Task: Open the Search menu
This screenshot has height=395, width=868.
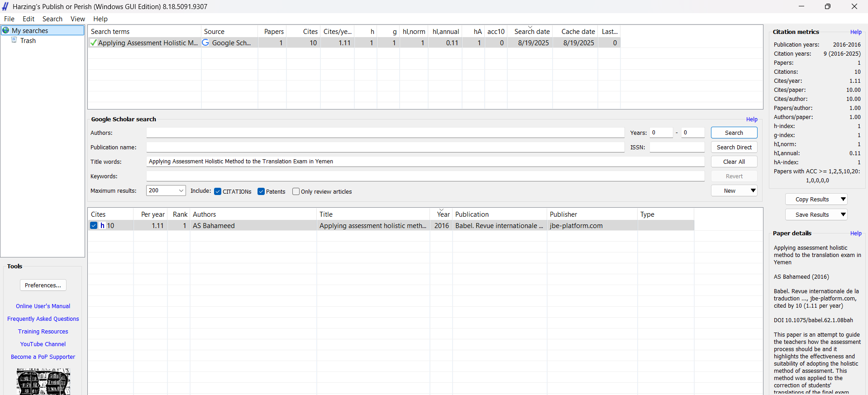Action: (52, 19)
